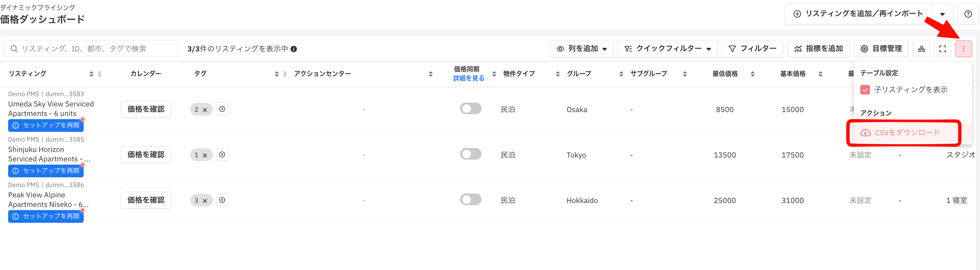Click リスティングを追加／再インポート button
Image resolution: width=980 pixels, height=270 pixels.
tap(858, 14)
